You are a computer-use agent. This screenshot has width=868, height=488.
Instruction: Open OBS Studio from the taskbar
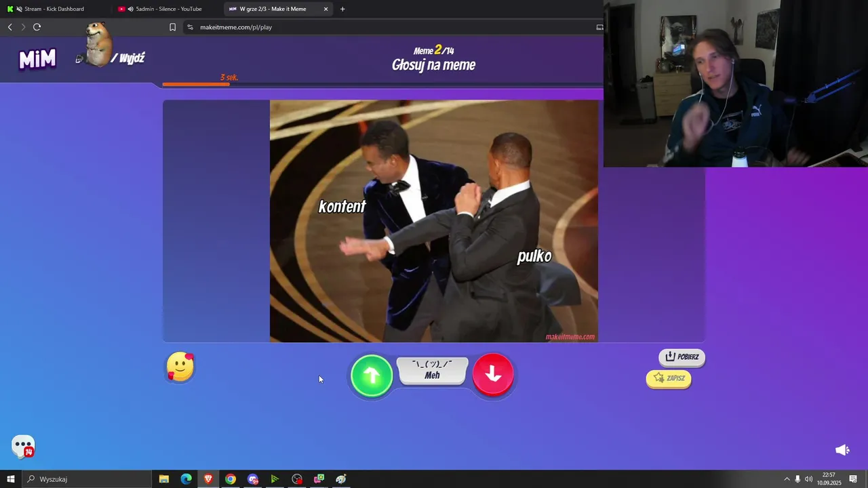297,479
